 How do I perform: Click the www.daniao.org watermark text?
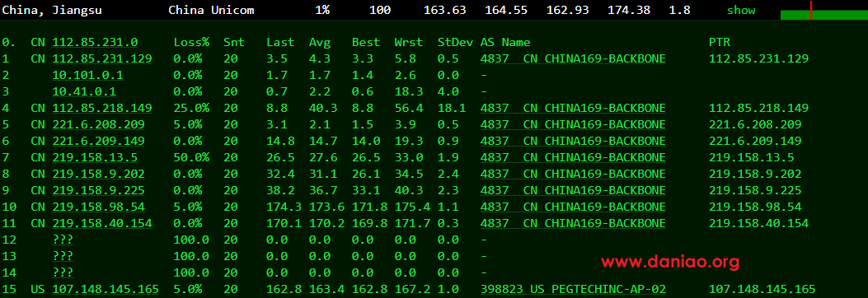pyautogui.click(x=670, y=262)
